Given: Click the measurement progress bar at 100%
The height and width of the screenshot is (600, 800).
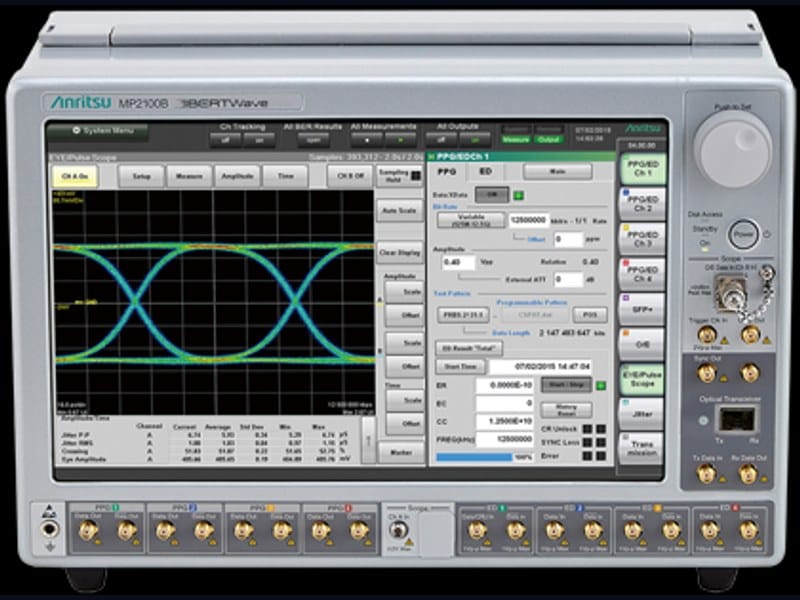Looking at the screenshot, I should pos(485,457).
